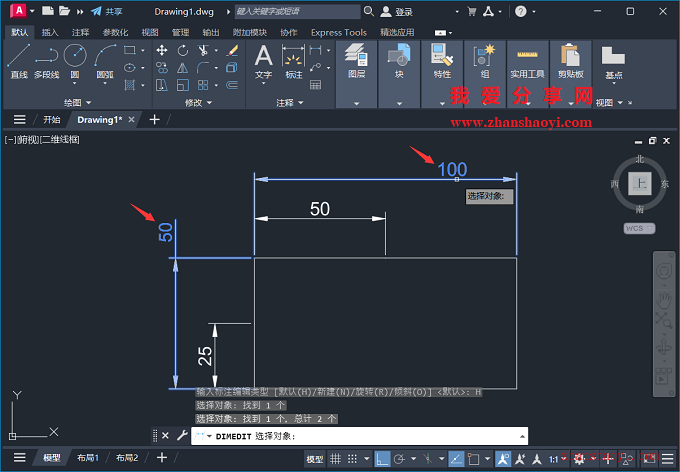Open the linear dimension dropdown arrow
The width and height of the screenshot is (680, 472).
pos(328,50)
